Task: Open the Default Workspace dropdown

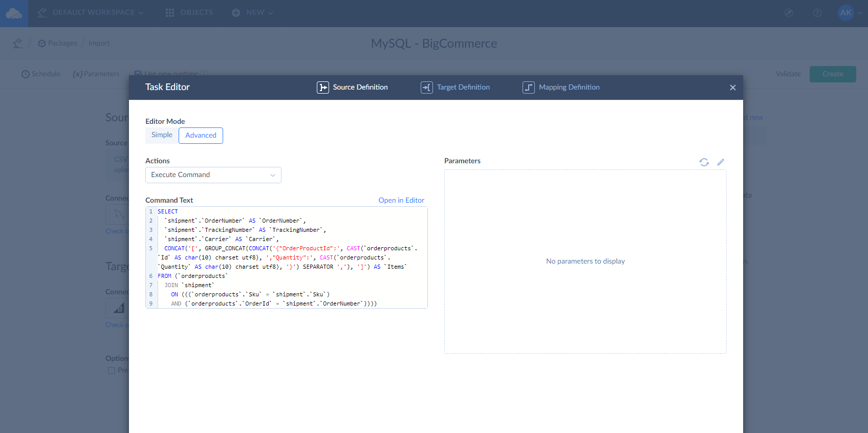Action: [x=91, y=12]
